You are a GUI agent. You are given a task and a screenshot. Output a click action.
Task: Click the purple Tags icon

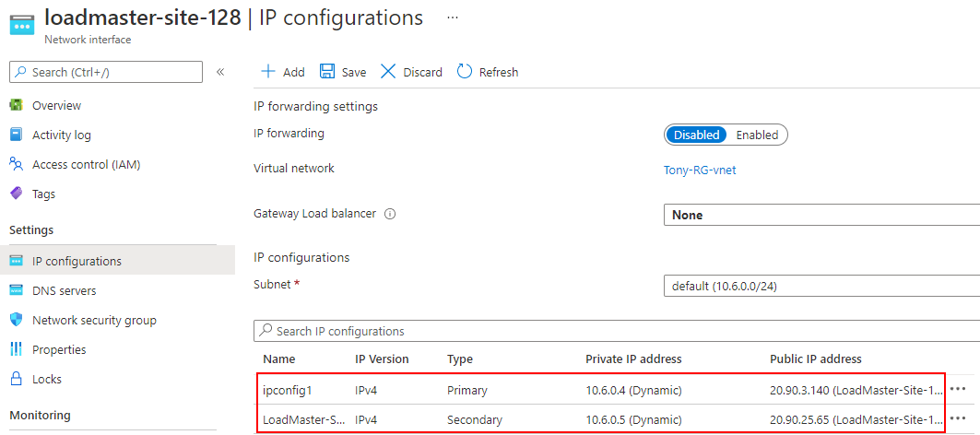point(17,194)
